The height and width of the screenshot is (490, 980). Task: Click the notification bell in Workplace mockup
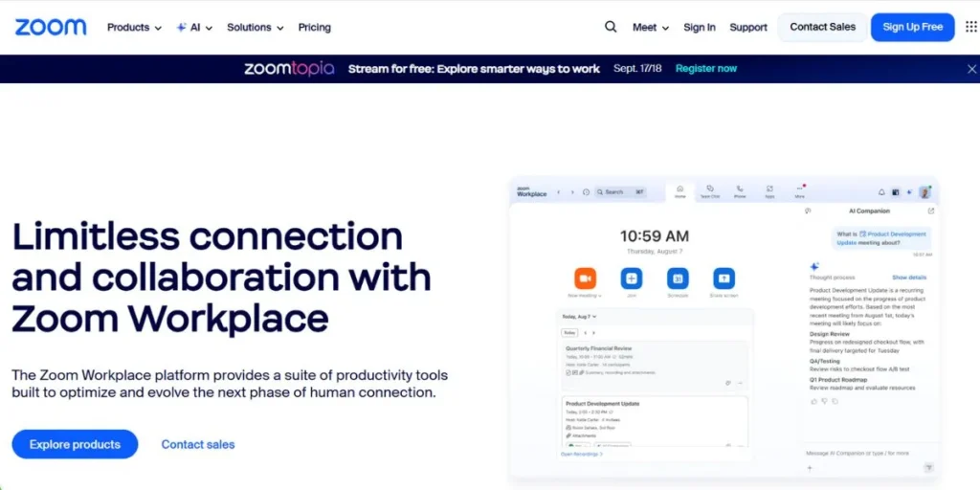pyautogui.click(x=881, y=192)
